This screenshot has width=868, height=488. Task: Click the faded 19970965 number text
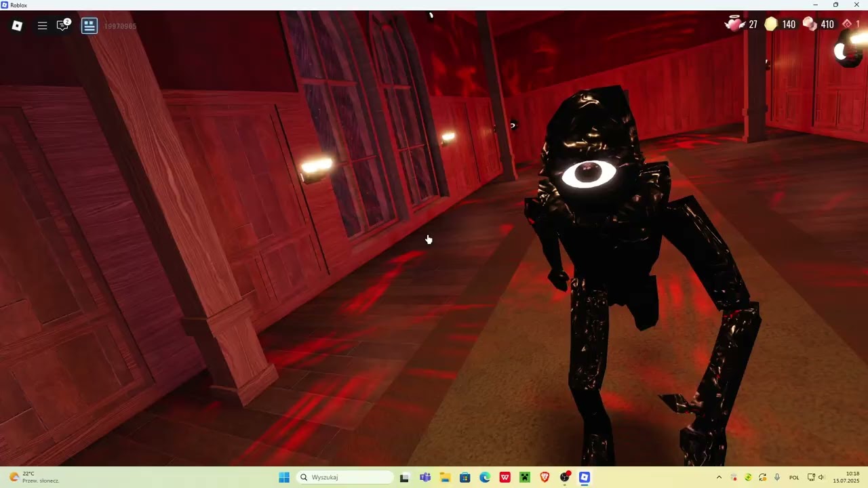click(x=120, y=26)
